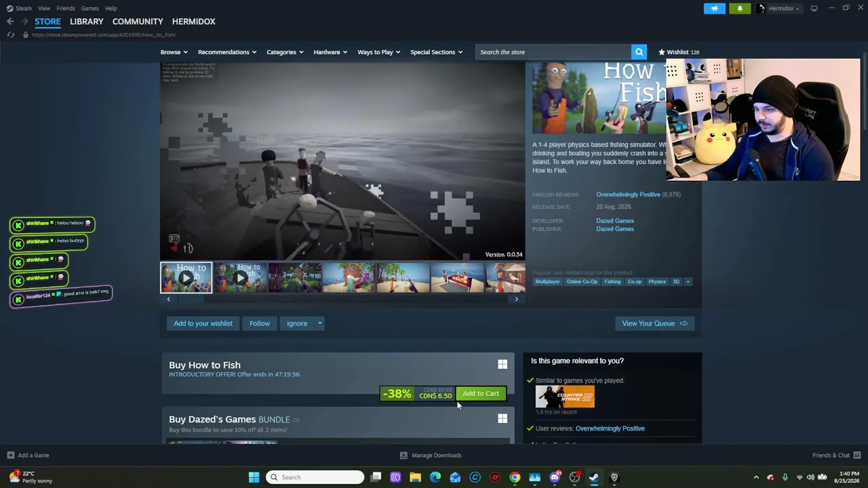Click the Physics tag
This screenshot has height=488, width=868.
point(657,282)
